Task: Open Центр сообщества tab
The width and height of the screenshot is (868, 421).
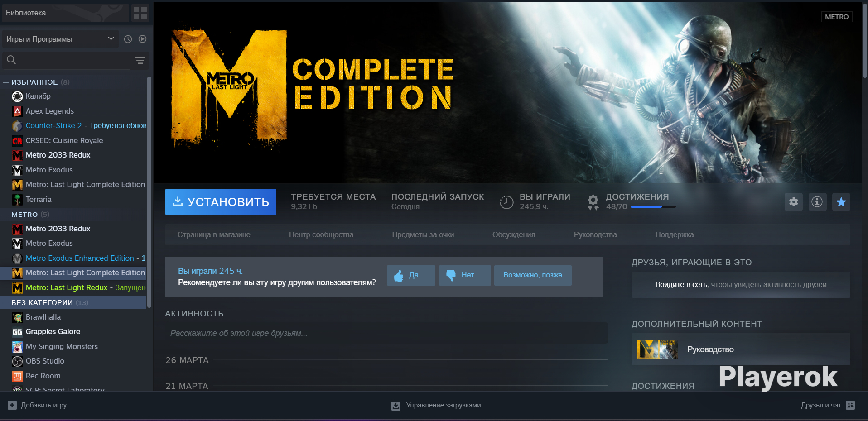Action: tap(321, 235)
